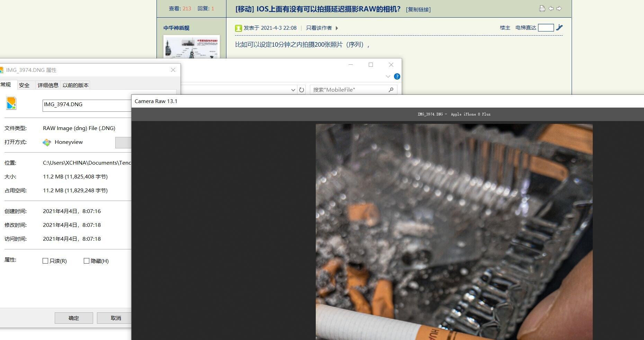644x340 pixels.
Task: Enable the 隐藏(H) hidden checkbox
Action: [87, 261]
